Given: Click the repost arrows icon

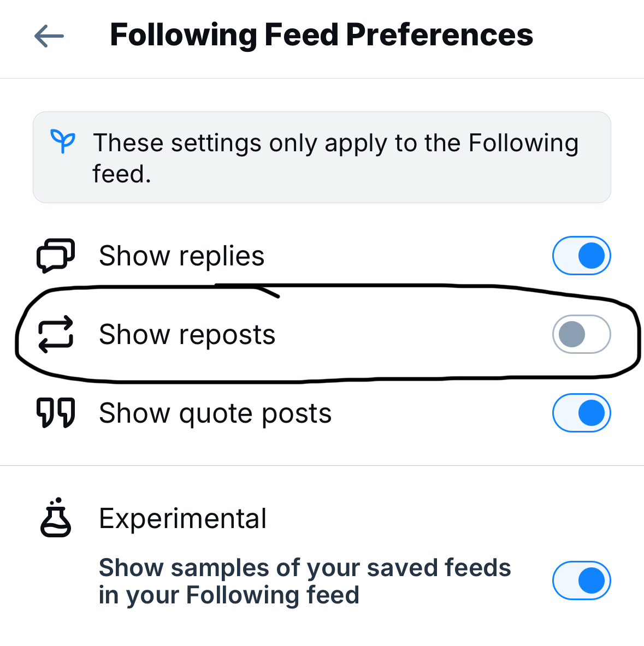Looking at the screenshot, I should point(55,334).
